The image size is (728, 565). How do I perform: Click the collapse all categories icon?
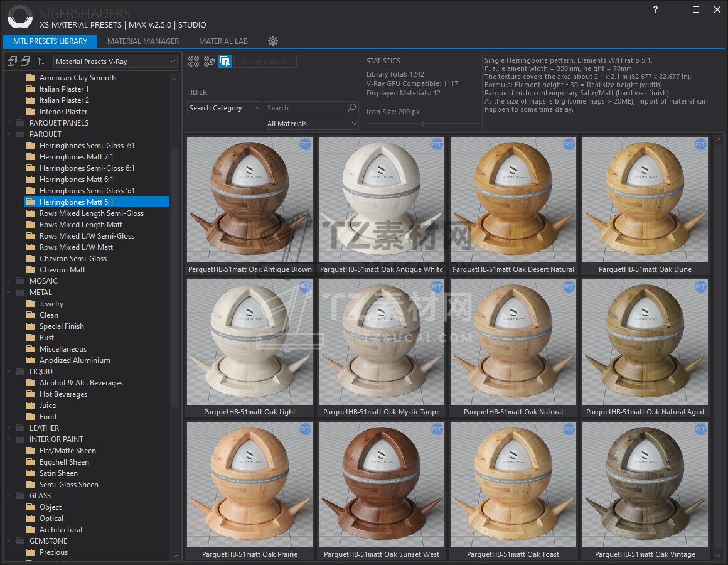coord(26,62)
